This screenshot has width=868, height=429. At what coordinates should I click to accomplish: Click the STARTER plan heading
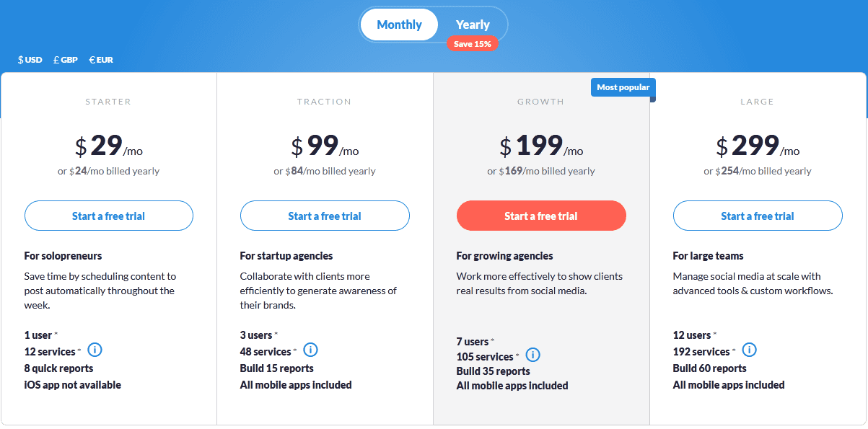click(x=108, y=102)
